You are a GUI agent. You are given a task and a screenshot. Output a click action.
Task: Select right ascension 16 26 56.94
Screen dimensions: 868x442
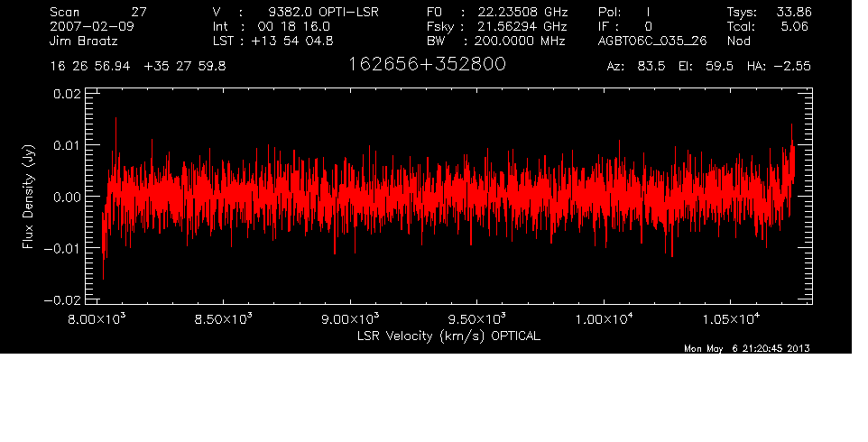pos(90,67)
